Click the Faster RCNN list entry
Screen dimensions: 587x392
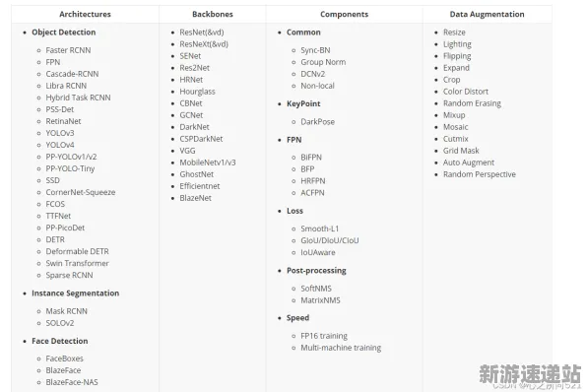[68, 50]
